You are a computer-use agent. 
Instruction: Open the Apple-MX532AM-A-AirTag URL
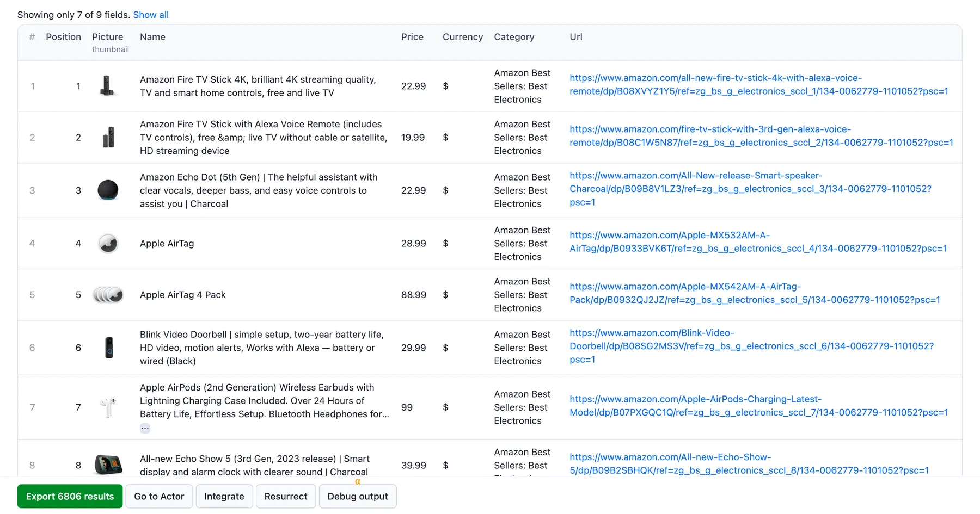[x=758, y=241]
